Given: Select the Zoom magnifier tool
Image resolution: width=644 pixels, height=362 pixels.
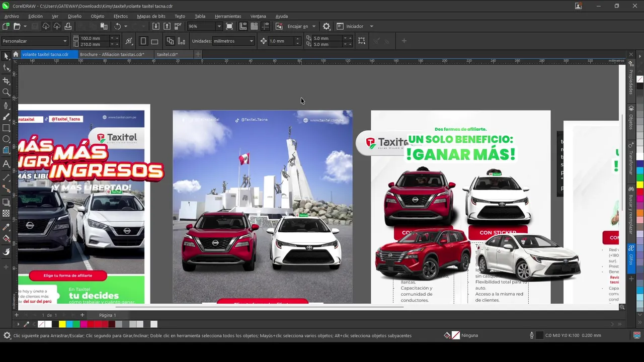Looking at the screenshot, I should 6,93.
